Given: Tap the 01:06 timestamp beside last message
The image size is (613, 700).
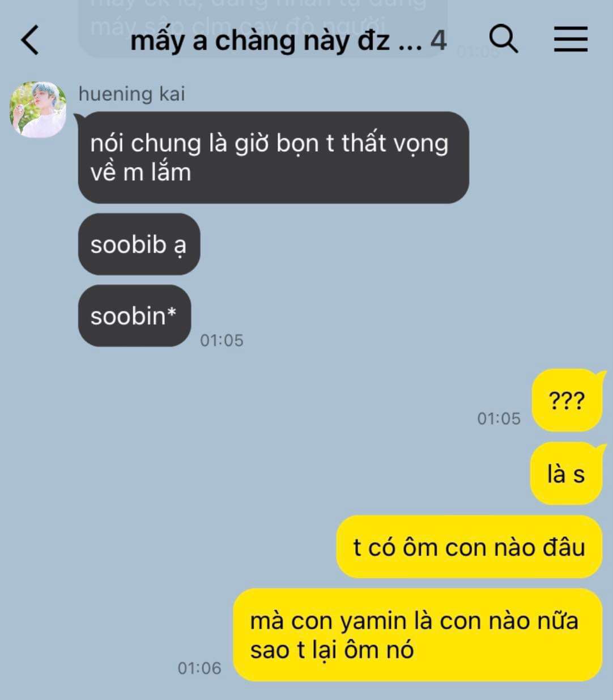Looking at the screenshot, I should click(199, 668).
